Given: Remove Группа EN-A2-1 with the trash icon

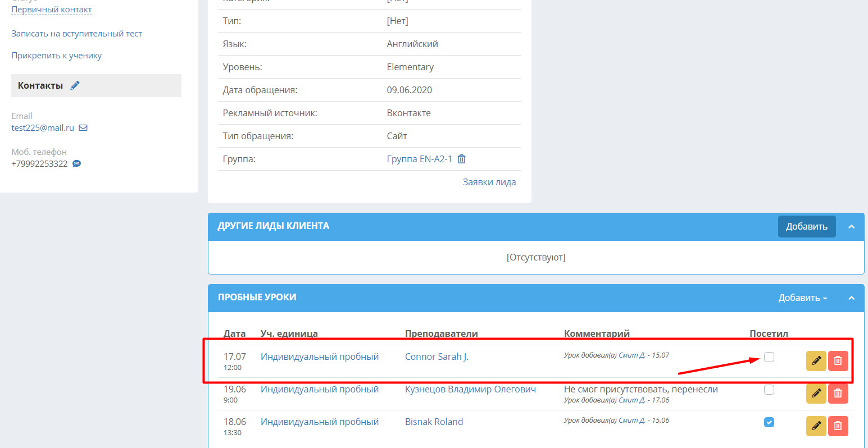Looking at the screenshot, I should click(x=462, y=159).
